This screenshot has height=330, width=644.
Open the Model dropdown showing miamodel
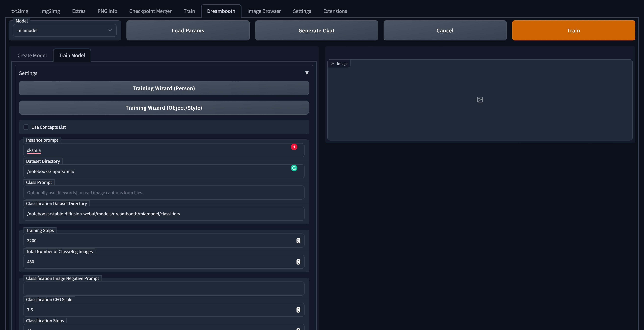pyautogui.click(x=65, y=31)
